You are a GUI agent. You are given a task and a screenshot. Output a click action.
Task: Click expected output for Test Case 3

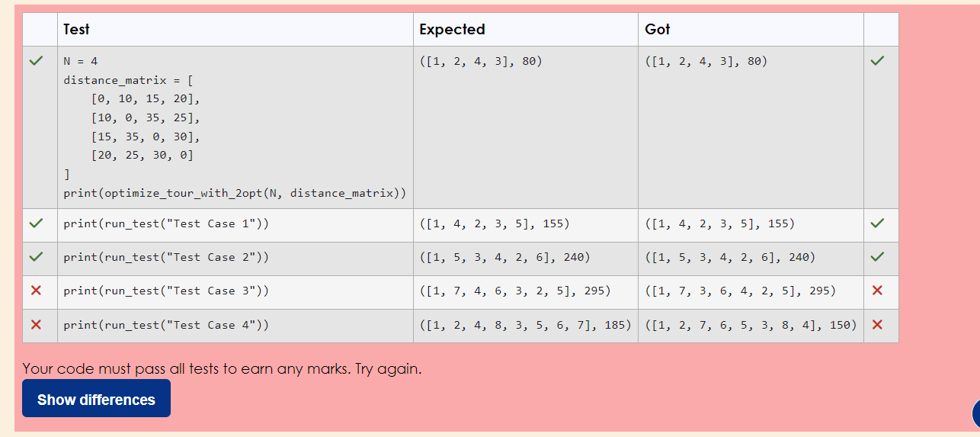[x=515, y=291]
